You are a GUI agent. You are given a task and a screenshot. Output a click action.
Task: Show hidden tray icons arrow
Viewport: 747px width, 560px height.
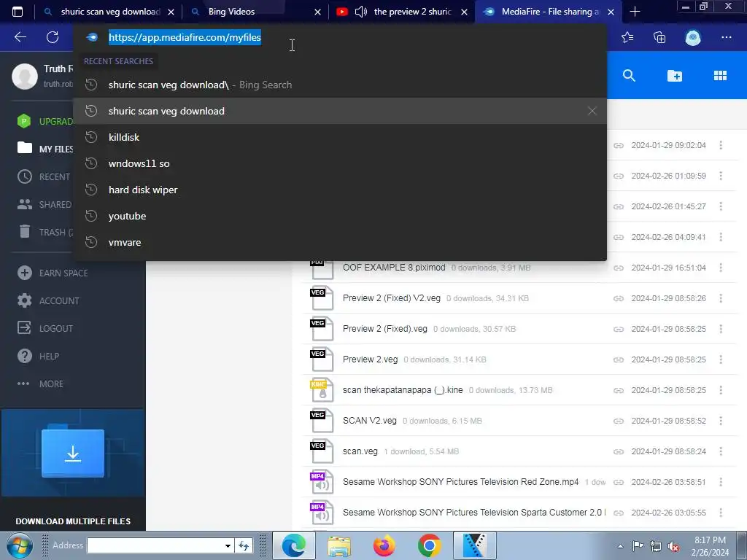(x=620, y=546)
